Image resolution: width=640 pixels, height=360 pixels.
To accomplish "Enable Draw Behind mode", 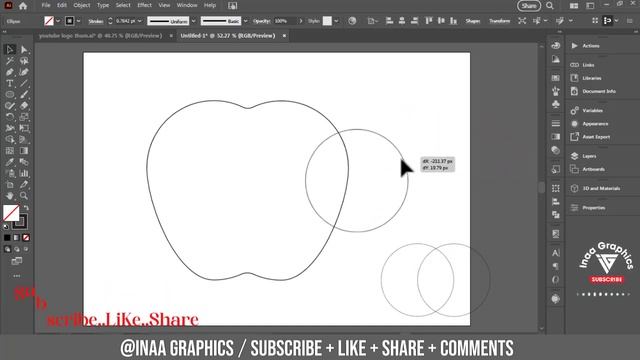I will point(17,249).
